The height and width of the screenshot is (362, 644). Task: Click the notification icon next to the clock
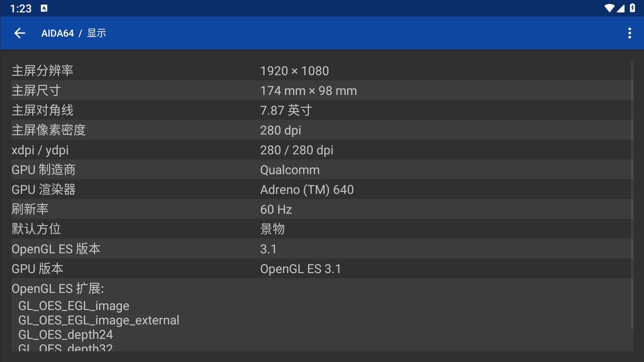pyautogui.click(x=44, y=8)
